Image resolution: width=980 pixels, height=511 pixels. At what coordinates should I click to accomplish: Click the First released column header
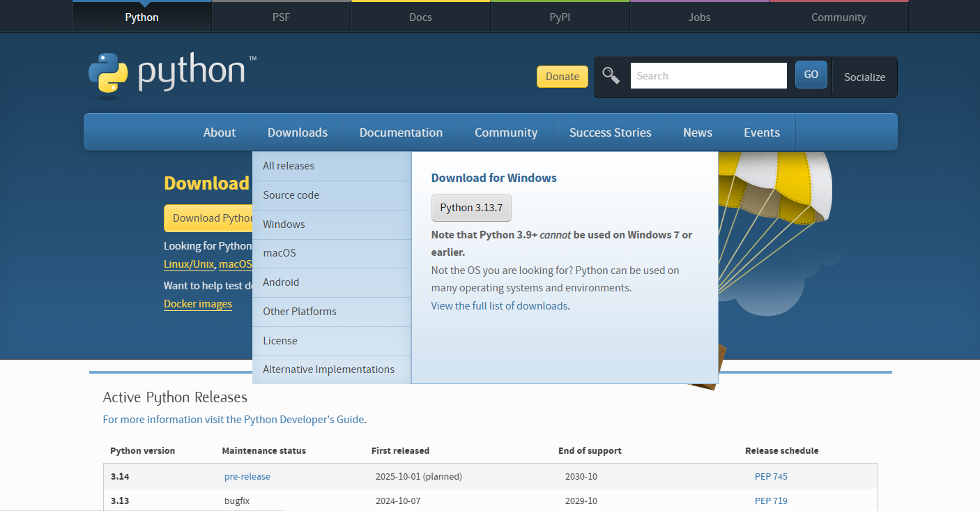click(x=400, y=451)
